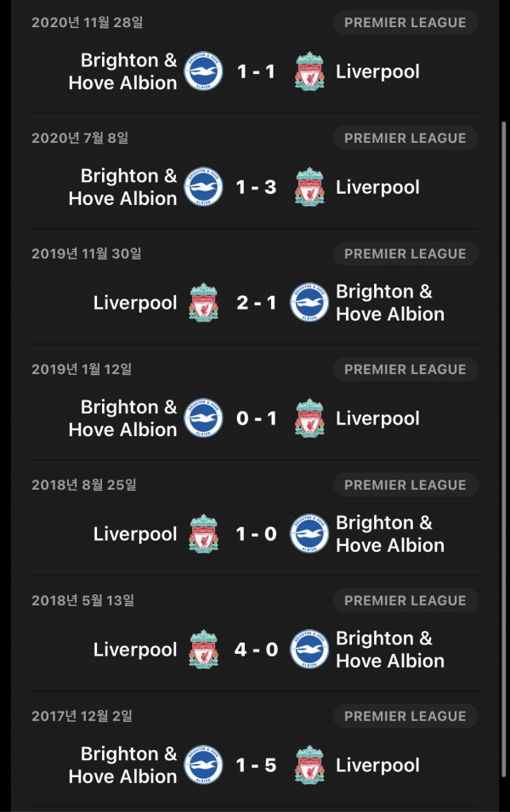
Task: Open the 1 - 5 score match details
Action: click(257, 765)
